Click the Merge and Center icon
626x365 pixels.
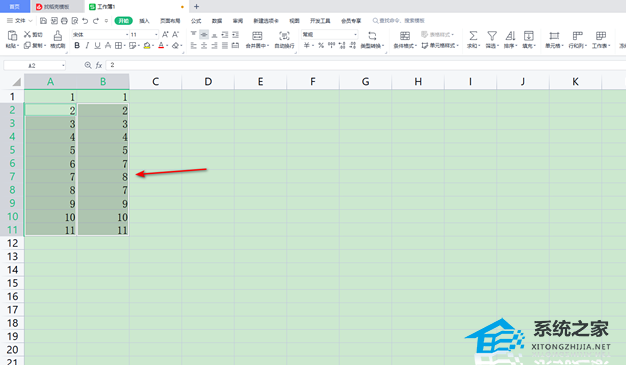coord(257,36)
